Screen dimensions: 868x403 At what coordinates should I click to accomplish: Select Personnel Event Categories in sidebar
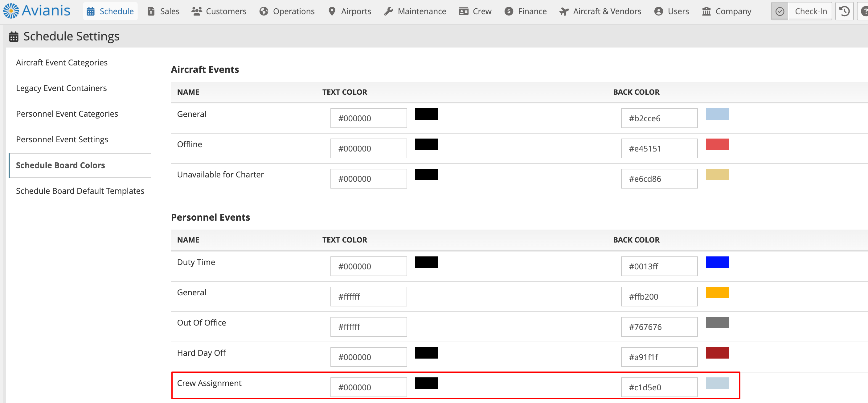pos(67,114)
